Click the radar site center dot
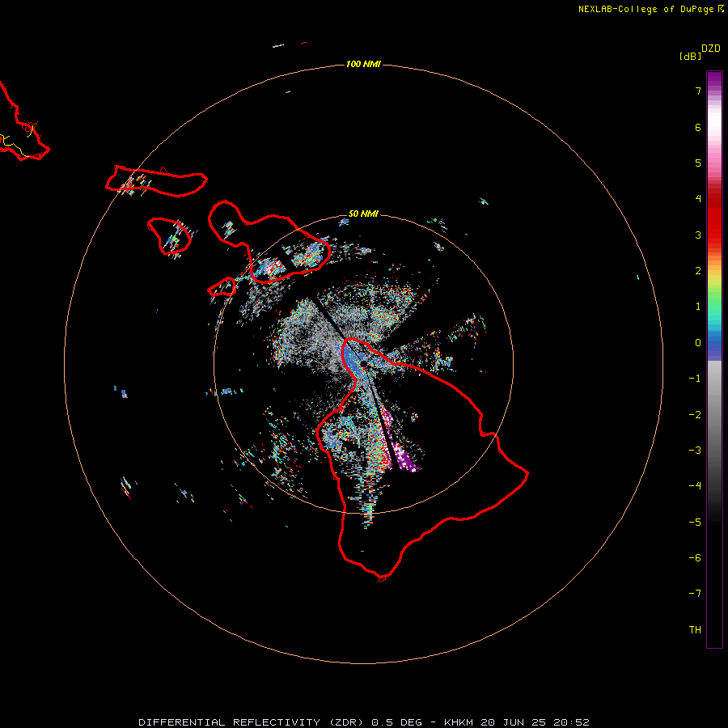 [x=364, y=364]
